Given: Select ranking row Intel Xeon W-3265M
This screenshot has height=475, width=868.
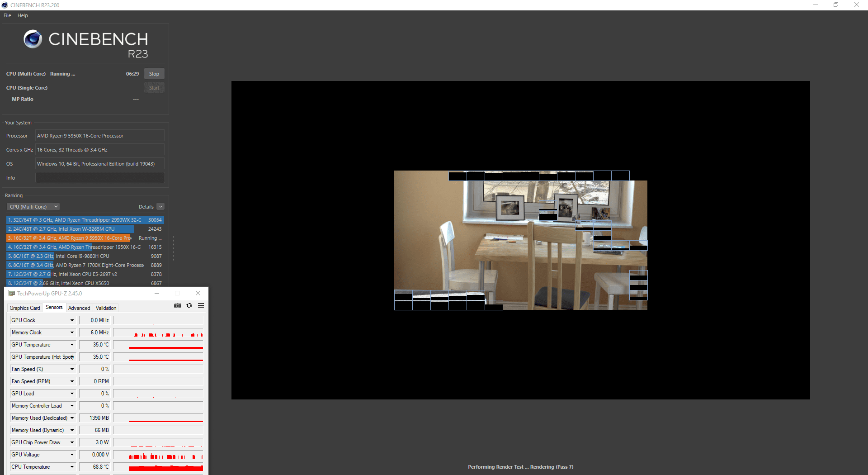Looking at the screenshot, I should click(x=85, y=229).
